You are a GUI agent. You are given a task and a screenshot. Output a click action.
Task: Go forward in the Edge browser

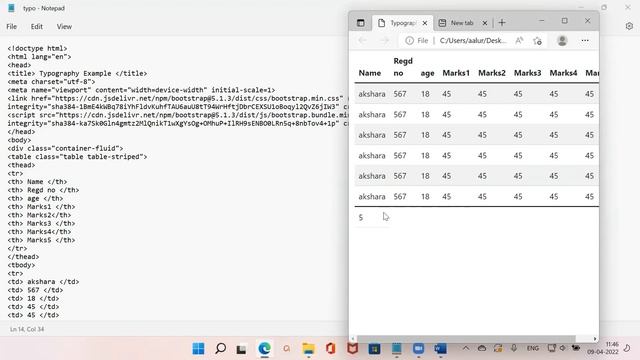pyautogui.click(x=384, y=40)
